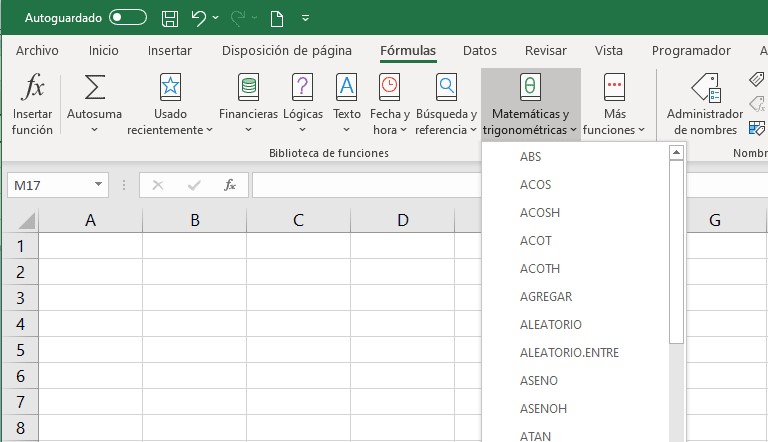Open Fecha y hora functions

coord(389,89)
